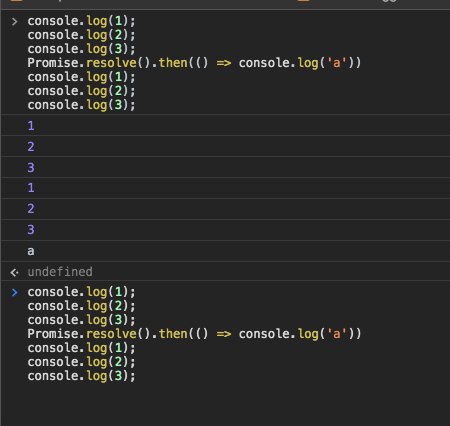This screenshot has height=426, width=450.
Task: Select the logged "a" output row
Action: [x=225, y=251]
